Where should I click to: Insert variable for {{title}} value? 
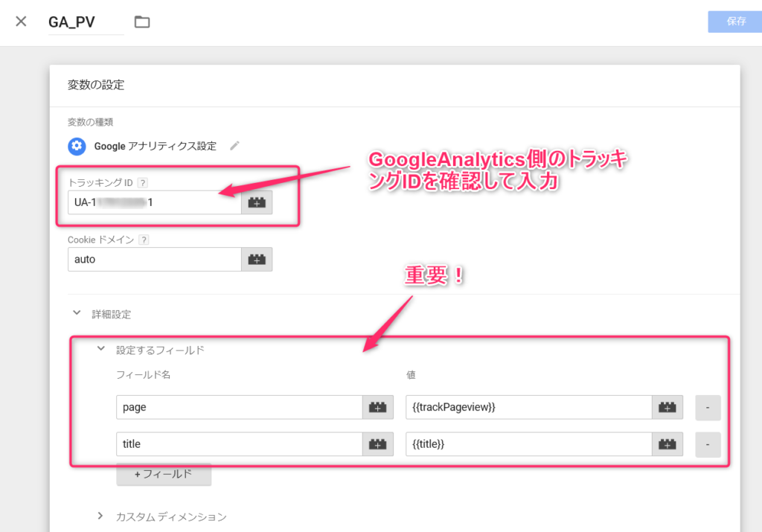click(x=667, y=444)
